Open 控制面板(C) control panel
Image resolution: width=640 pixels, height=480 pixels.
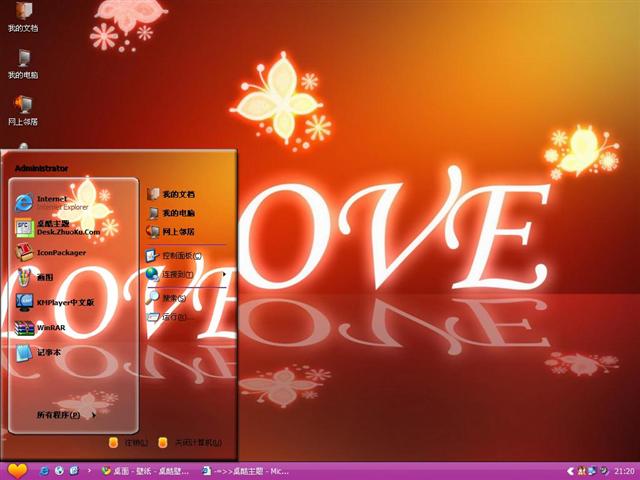(x=174, y=256)
